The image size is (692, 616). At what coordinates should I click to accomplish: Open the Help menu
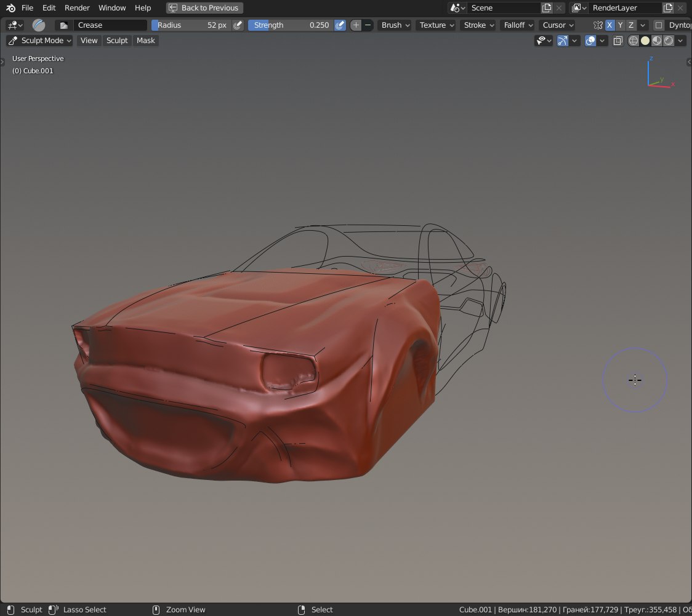pos(143,8)
